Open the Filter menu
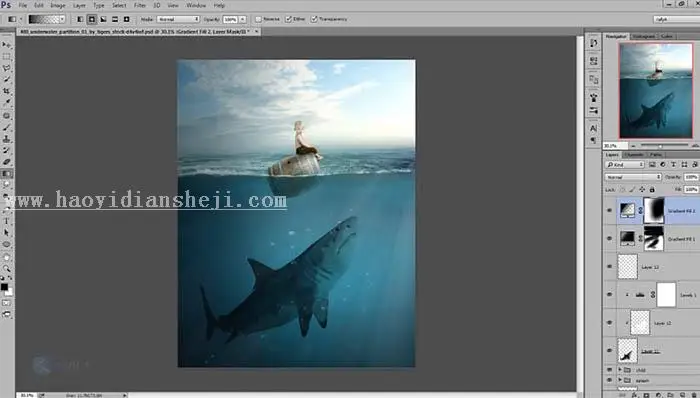The height and width of the screenshot is (398, 700). tap(140, 5)
